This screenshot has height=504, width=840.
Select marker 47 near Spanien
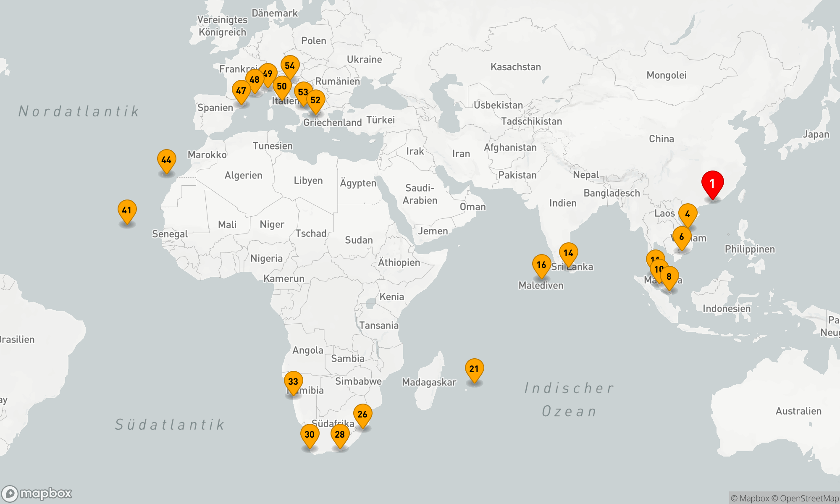tap(241, 91)
